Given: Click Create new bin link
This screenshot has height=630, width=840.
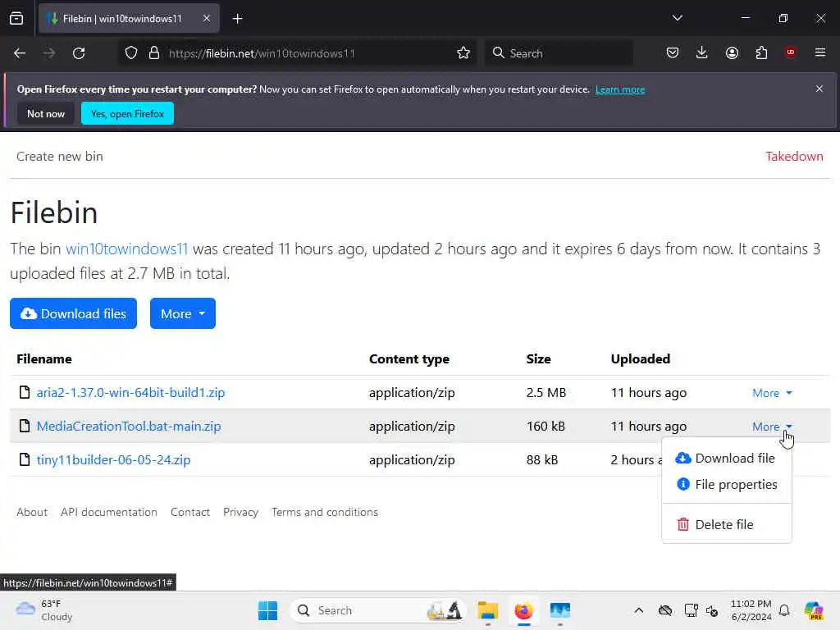Looking at the screenshot, I should click(59, 157).
